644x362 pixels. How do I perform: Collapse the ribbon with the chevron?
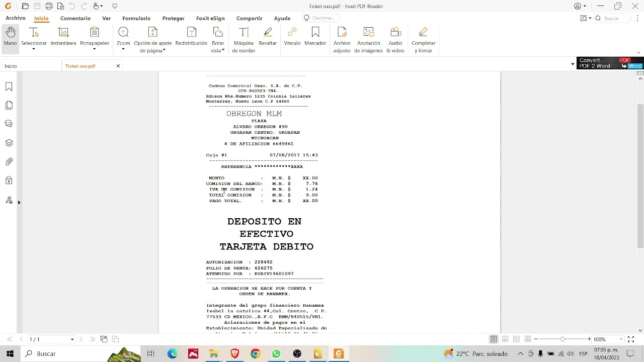pyautogui.click(x=639, y=52)
